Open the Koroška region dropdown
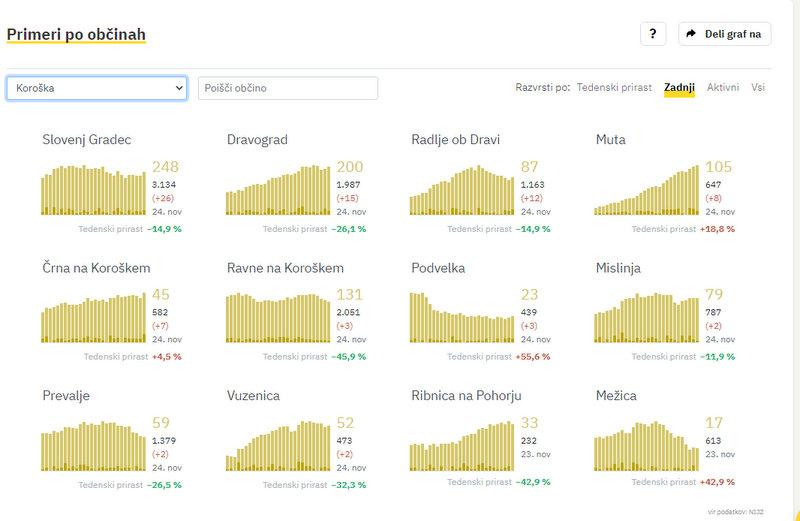800x521 pixels. pos(97,88)
